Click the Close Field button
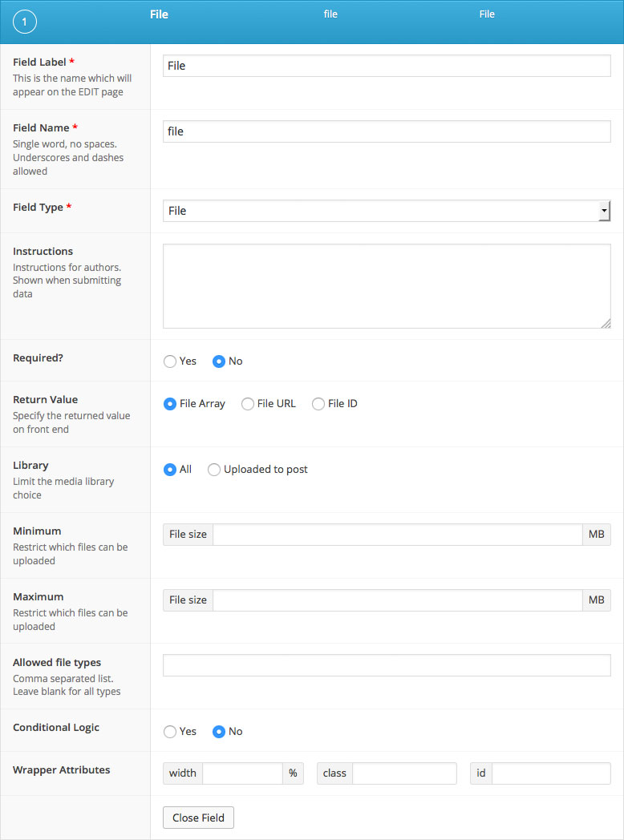 click(198, 818)
